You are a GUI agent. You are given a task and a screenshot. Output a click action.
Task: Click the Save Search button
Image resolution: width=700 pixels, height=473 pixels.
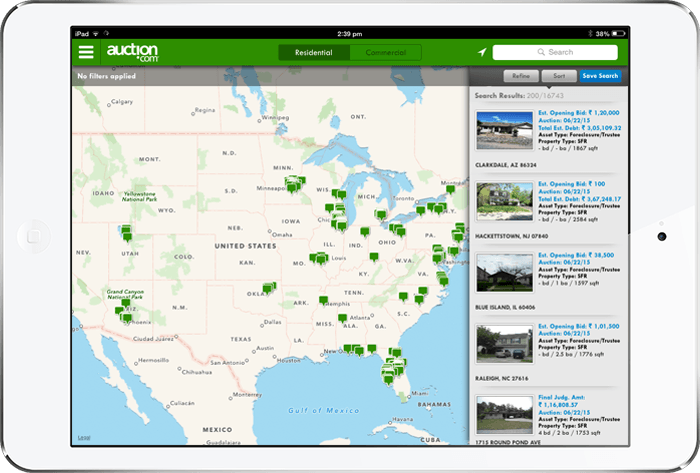600,76
